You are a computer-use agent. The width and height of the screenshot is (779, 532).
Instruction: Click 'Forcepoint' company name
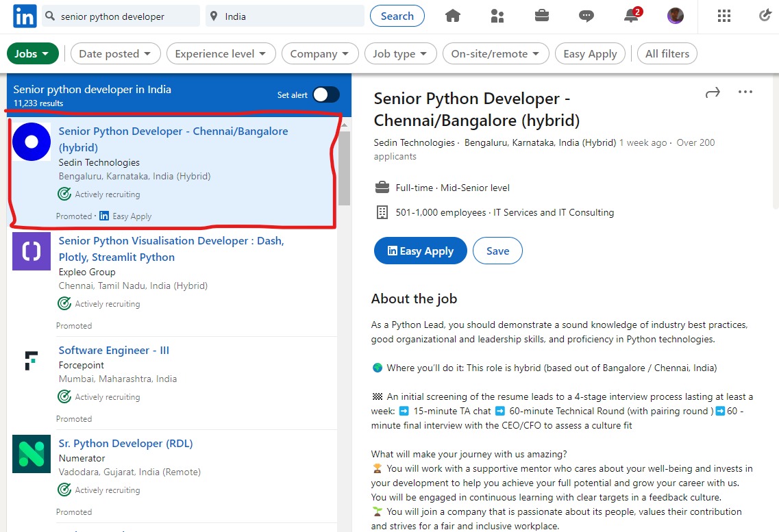pyautogui.click(x=82, y=365)
